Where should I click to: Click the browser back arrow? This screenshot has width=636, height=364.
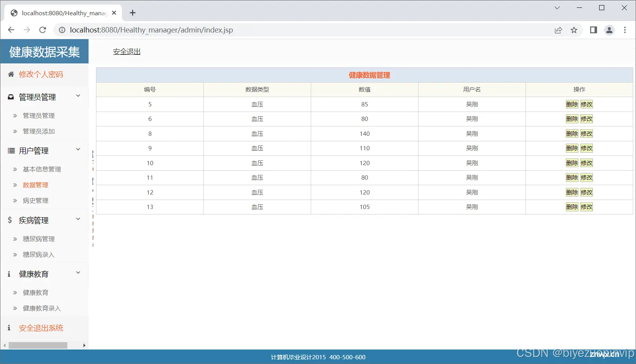(11, 30)
